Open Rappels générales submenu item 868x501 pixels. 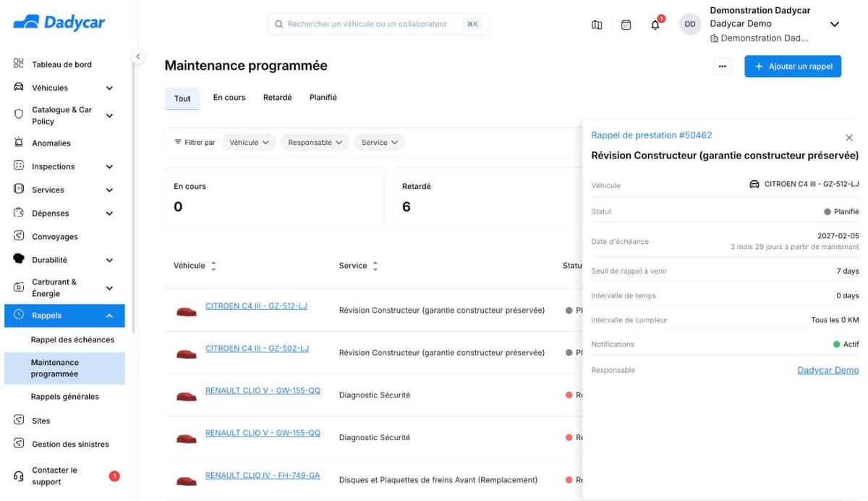pyautogui.click(x=65, y=397)
